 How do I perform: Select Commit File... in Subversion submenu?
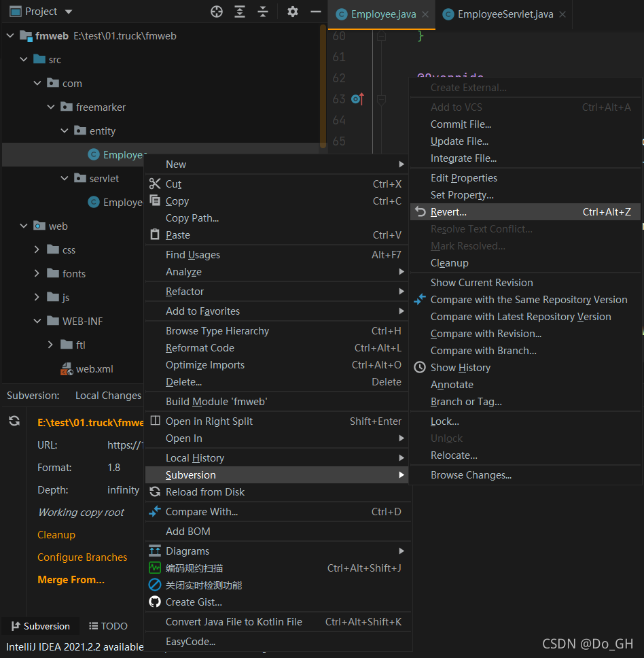[525, 124]
